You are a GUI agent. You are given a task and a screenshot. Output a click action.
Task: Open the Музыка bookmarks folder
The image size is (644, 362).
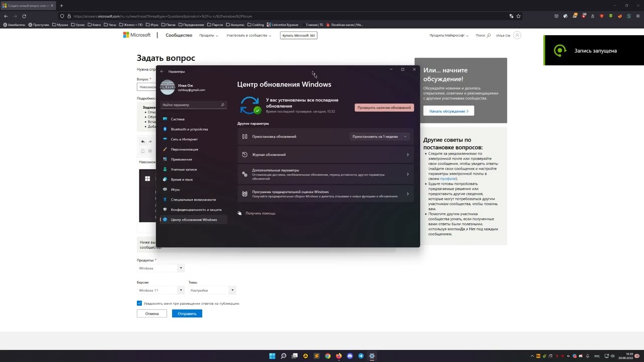click(x=60, y=25)
